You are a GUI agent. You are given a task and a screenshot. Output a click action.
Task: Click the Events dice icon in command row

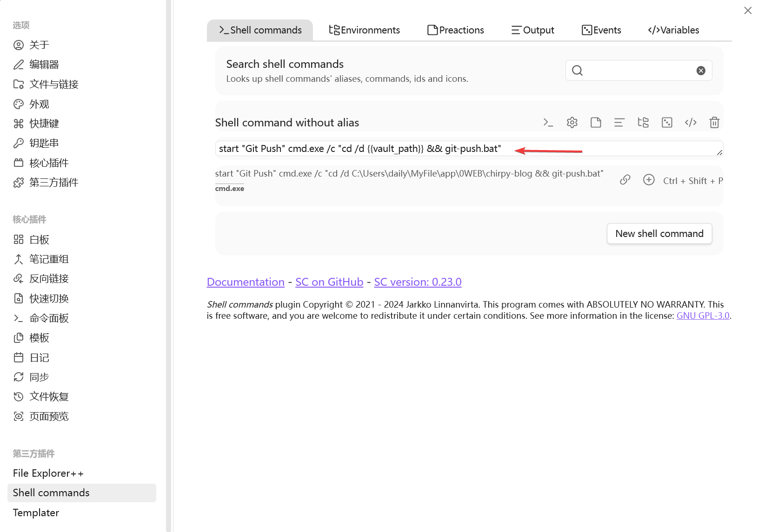(x=667, y=123)
